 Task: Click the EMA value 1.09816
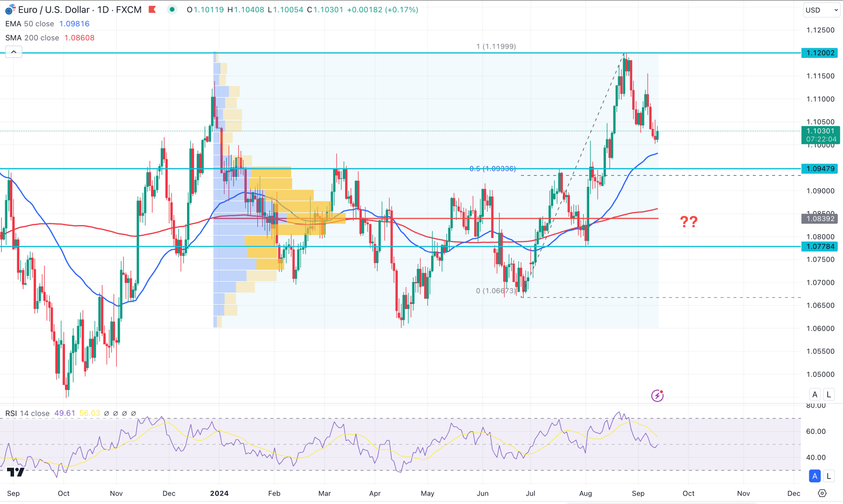pos(74,24)
